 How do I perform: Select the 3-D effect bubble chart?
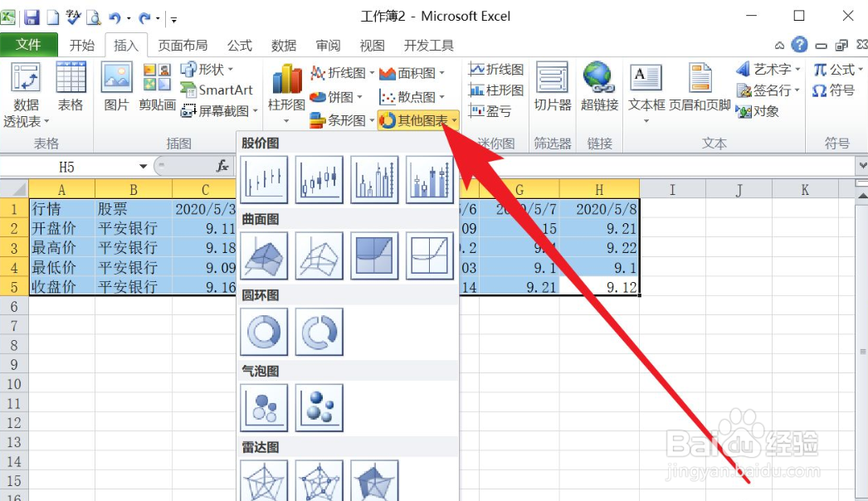[319, 407]
